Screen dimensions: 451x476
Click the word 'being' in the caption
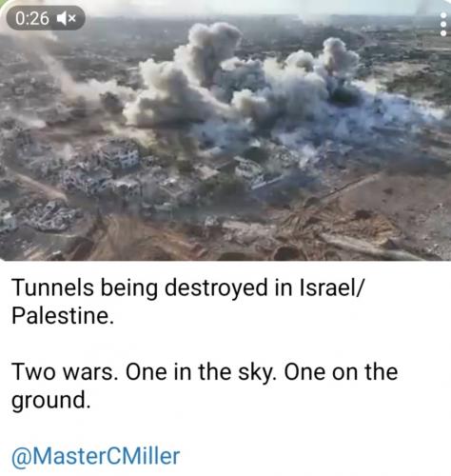(x=129, y=288)
